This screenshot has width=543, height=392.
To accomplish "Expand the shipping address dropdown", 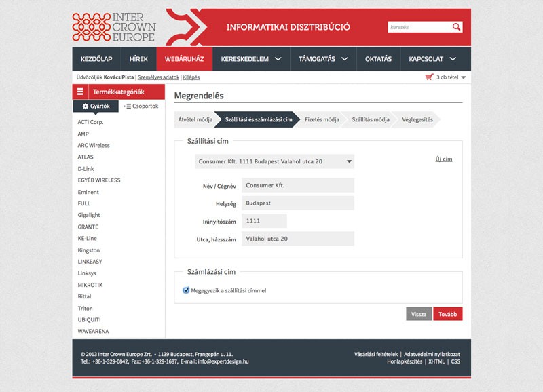I will click(349, 161).
